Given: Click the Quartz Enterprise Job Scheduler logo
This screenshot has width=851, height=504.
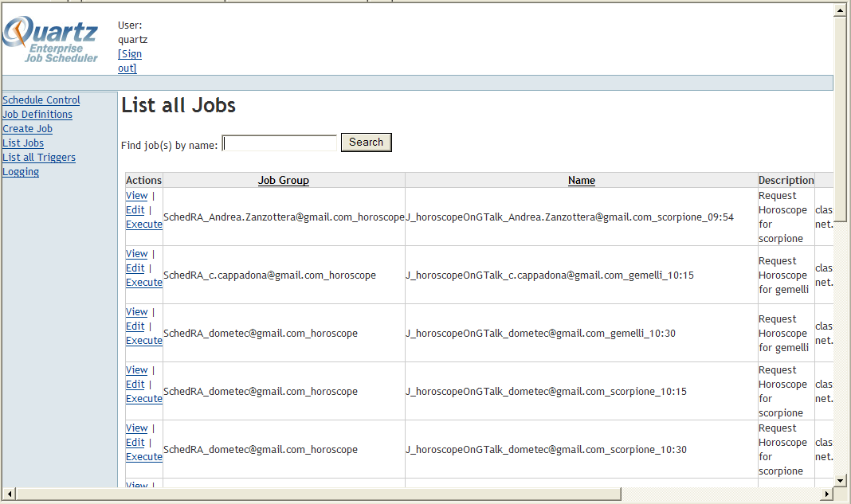Looking at the screenshot, I should [51, 41].
